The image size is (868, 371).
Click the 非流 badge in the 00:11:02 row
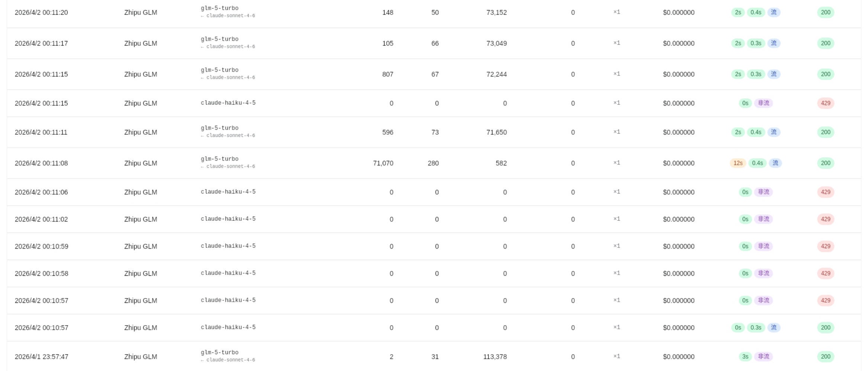[x=763, y=219]
